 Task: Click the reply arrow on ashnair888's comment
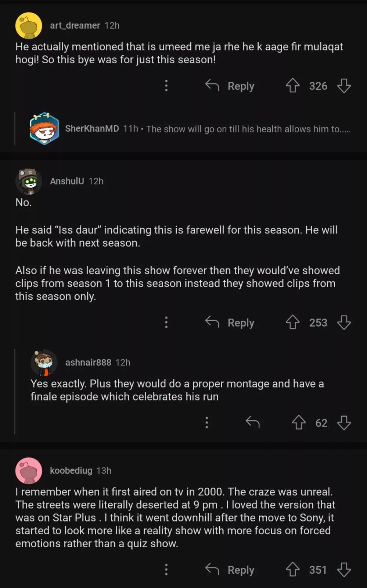point(252,423)
